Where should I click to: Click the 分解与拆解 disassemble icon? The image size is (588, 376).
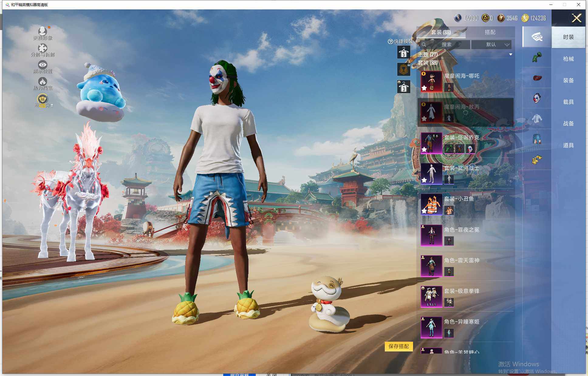point(43,48)
